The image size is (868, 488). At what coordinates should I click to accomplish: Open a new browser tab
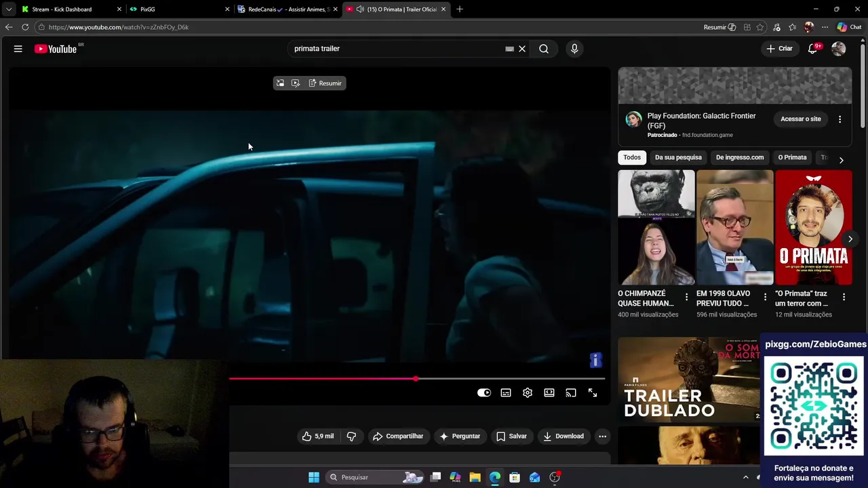point(460,9)
